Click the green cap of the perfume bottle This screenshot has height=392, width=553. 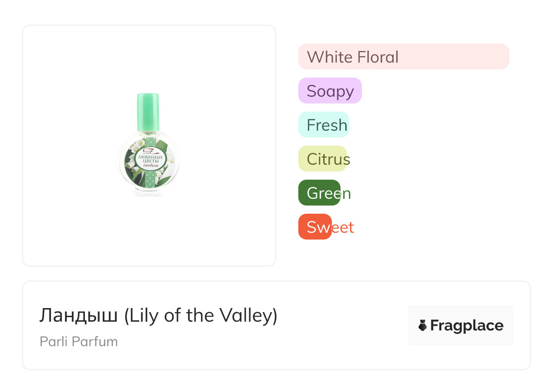148,111
